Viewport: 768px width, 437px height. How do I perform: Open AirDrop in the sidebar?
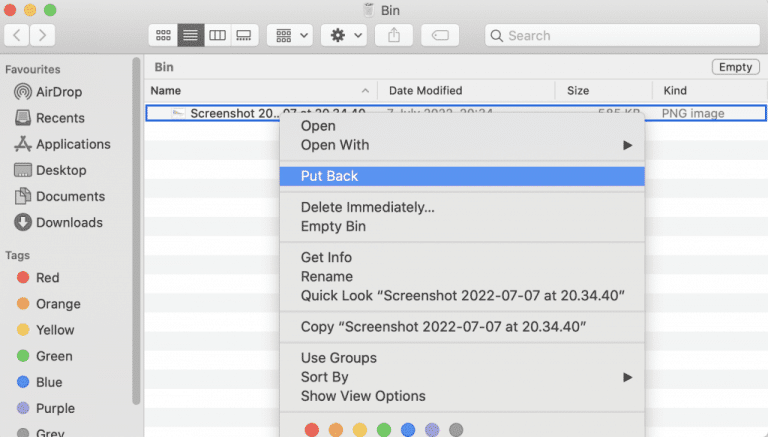pyautogui.click(x=58, y=92)
